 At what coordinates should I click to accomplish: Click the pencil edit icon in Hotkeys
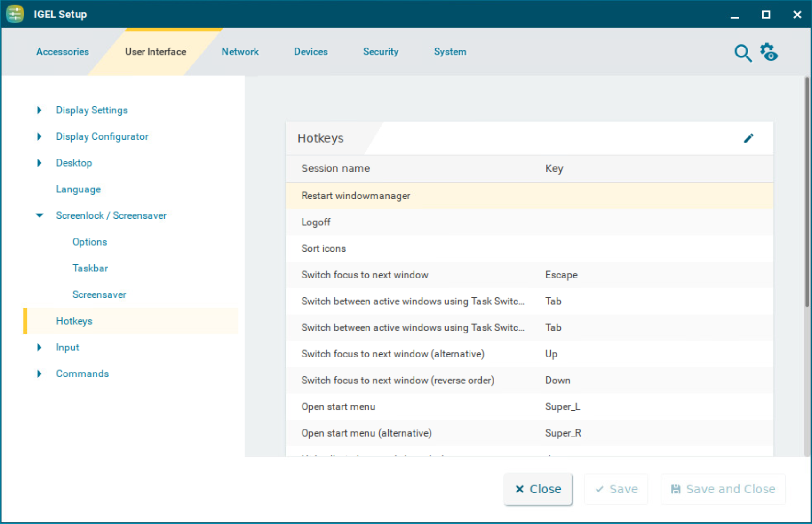pos(748,138)
